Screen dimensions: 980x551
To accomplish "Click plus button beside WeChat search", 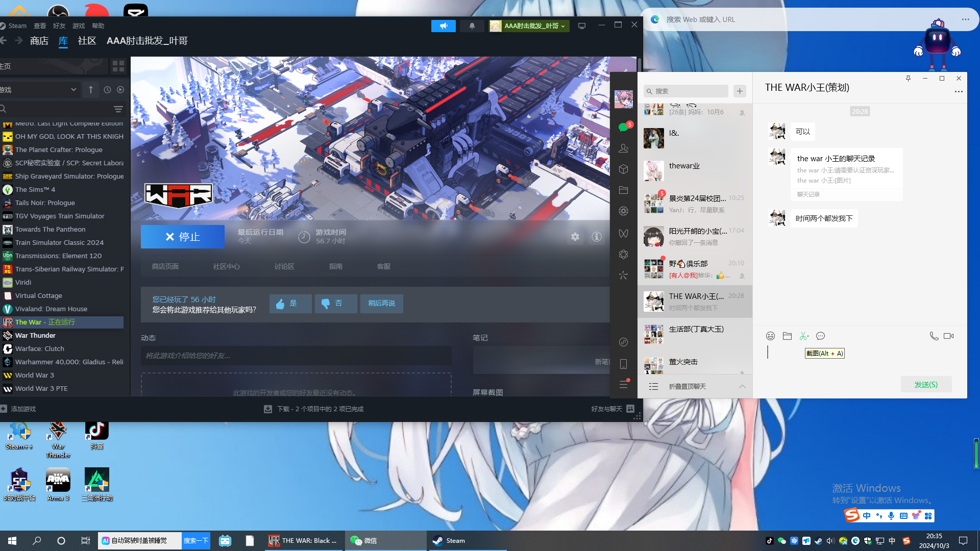I will point(740,91).
